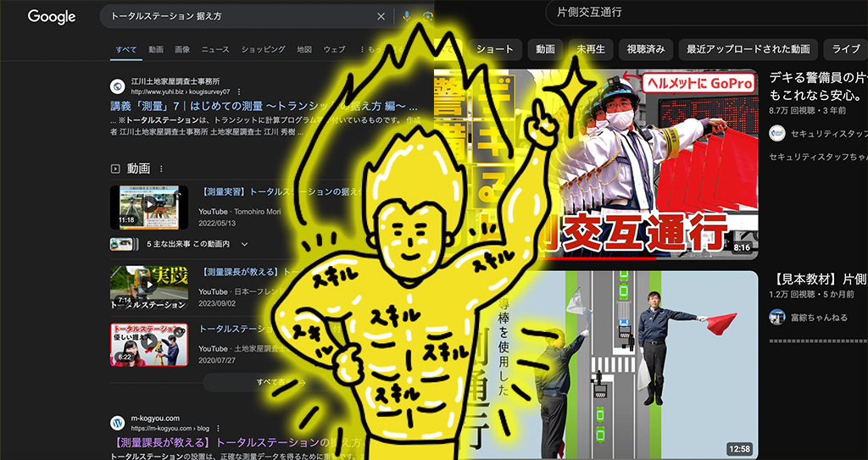
Task: Select the ショッピング search tab
Action: (x=263, y=50)
